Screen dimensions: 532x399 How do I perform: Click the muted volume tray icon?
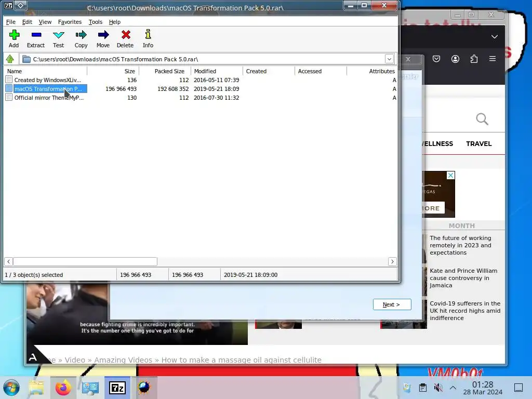(438, 388)
